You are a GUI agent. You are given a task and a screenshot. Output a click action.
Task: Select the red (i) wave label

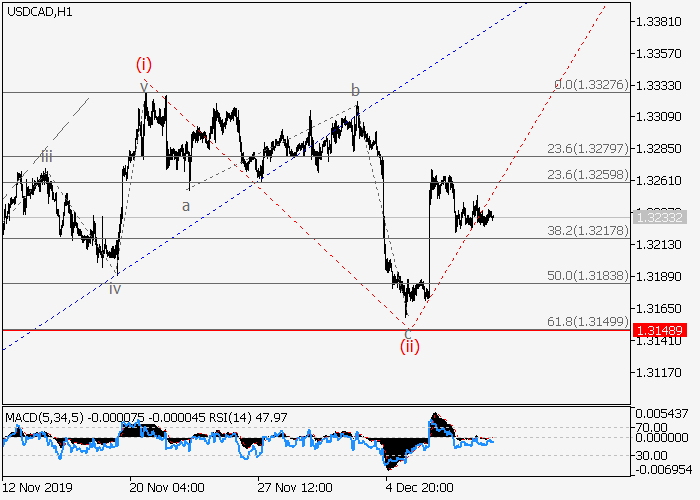(144, 64)
